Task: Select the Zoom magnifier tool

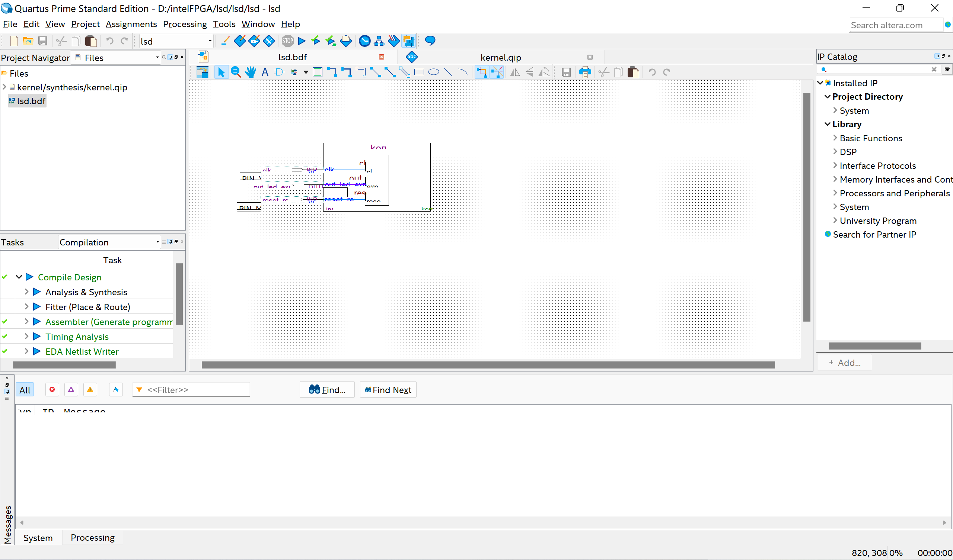Action: [x=236, y=72]
